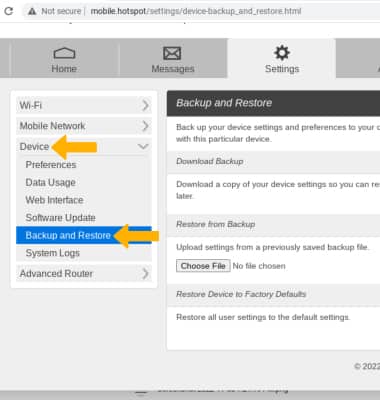The height and width of the screenshot is (400, 380).
Task: Expand the Wi-Fi menu chevron
Action: point(145,106)
